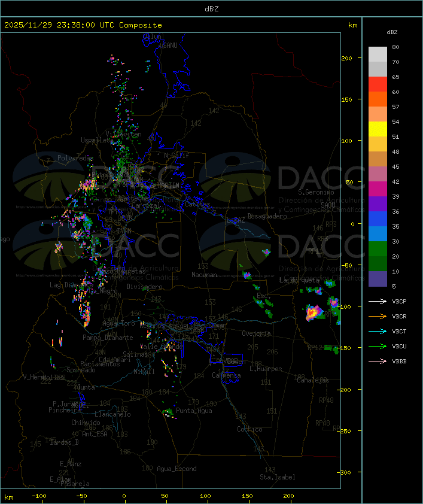
Task: Click the 80 value in the legend
Action: 395,47
